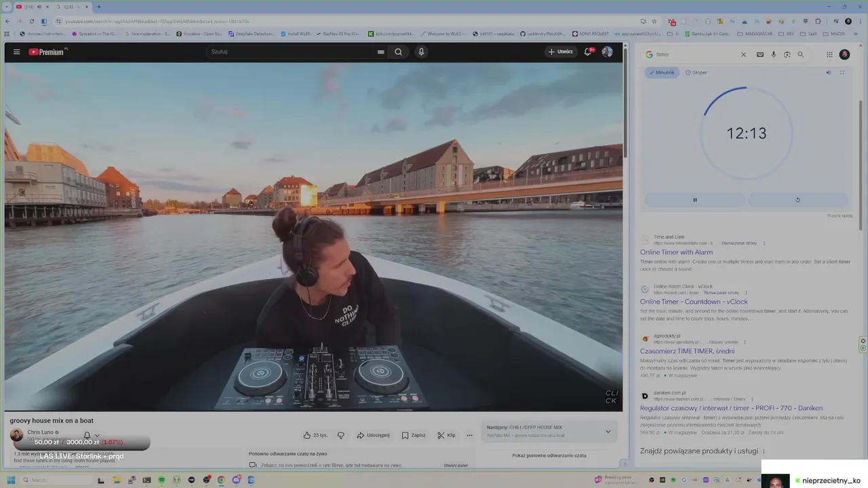Switch to the Stoper stopwatch tab
Screen dimensions: 868x488
pyautogui.click(x=696, y=73)
